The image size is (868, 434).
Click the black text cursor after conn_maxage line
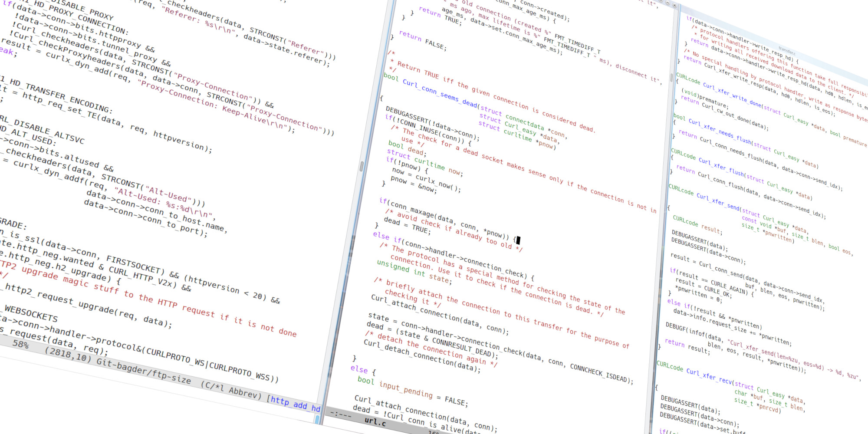(518, 240)
